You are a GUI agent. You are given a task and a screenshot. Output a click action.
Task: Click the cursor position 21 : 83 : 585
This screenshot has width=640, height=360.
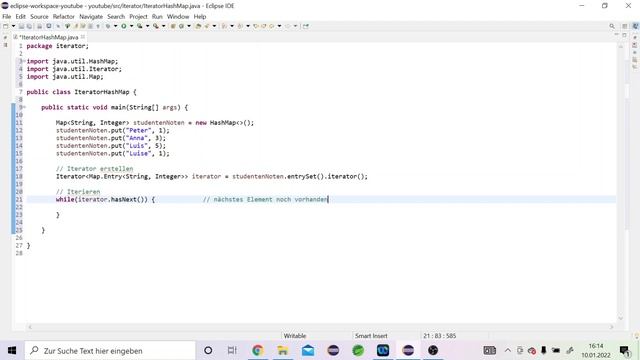440,336
